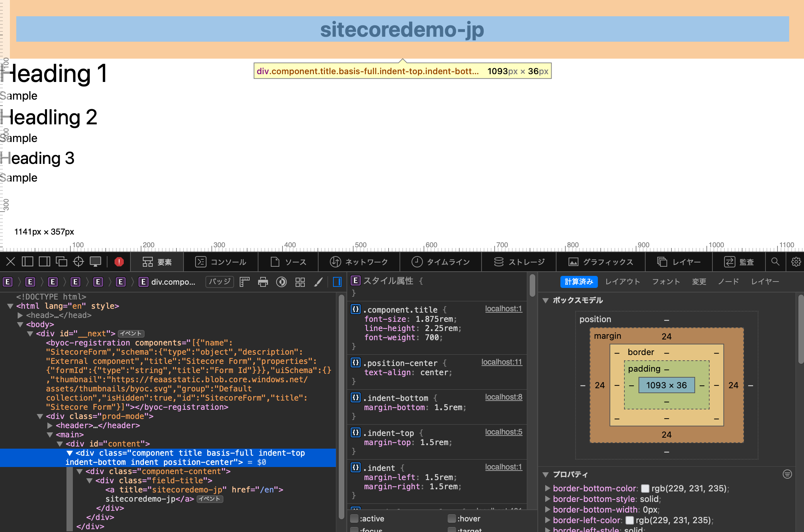
Task: Close the Web Inspector with the X icon
Action: pyautogui.click(x=11, y=262)
